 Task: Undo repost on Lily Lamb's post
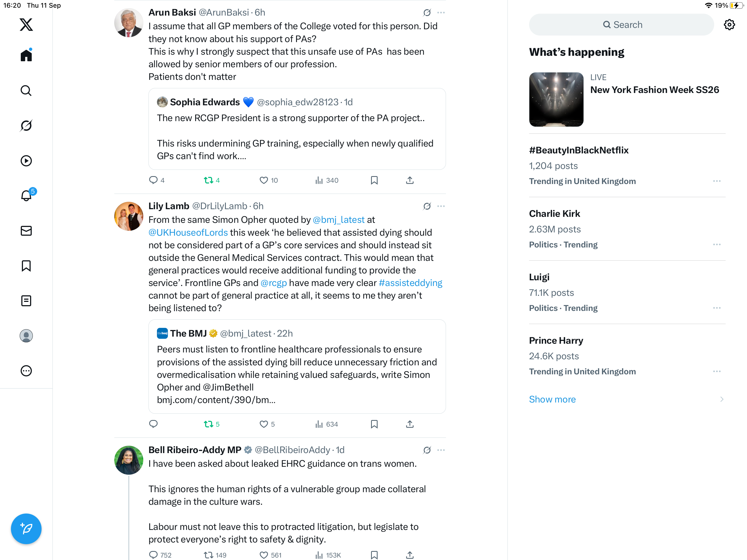(208, 424)
